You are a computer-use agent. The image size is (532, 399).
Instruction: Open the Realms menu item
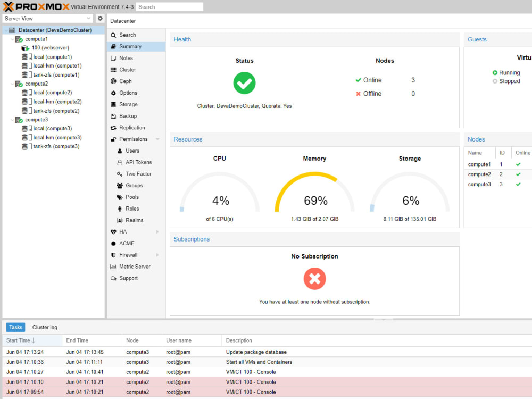tap(136, 220)
